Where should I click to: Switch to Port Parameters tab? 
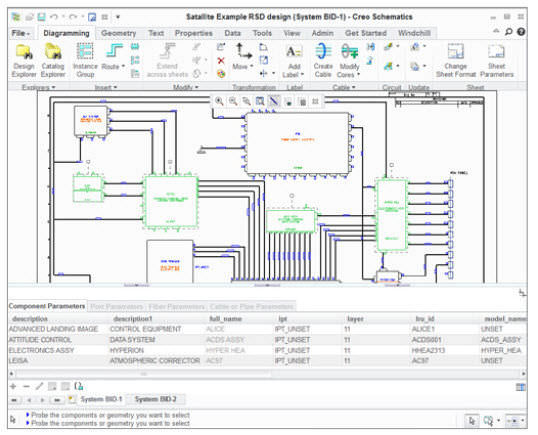[x=116, y=306]
